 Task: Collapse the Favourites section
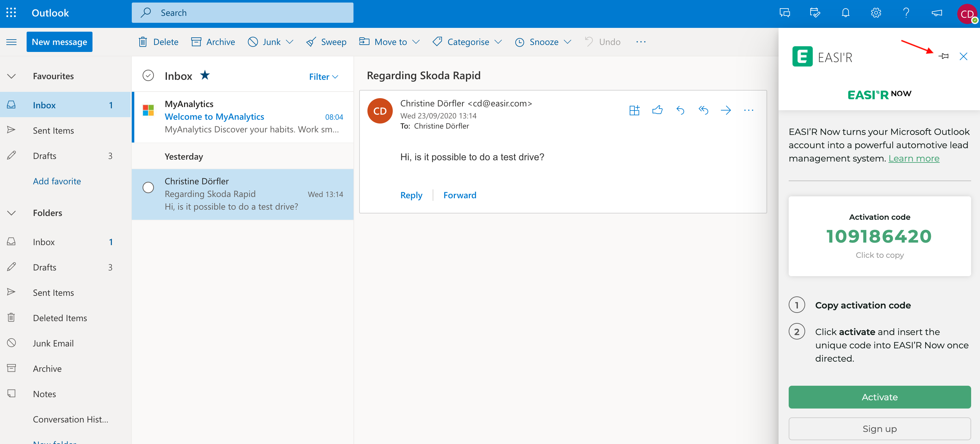pos(11,76)
